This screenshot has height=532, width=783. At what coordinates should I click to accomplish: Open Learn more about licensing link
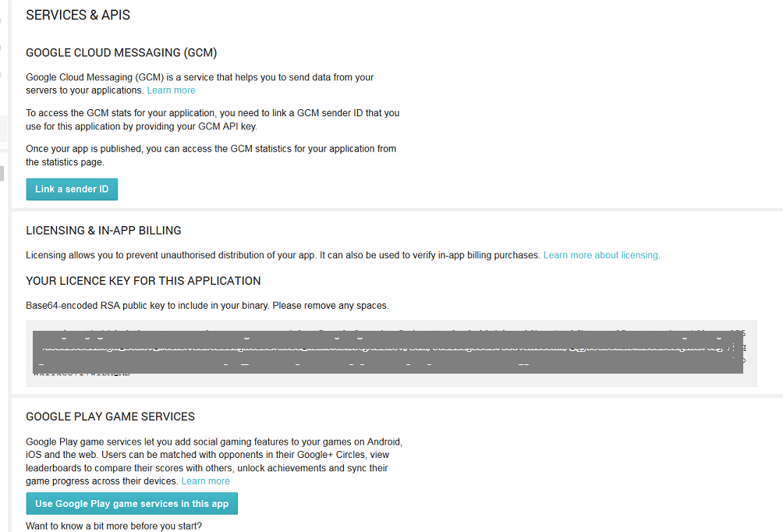(601, 255)
